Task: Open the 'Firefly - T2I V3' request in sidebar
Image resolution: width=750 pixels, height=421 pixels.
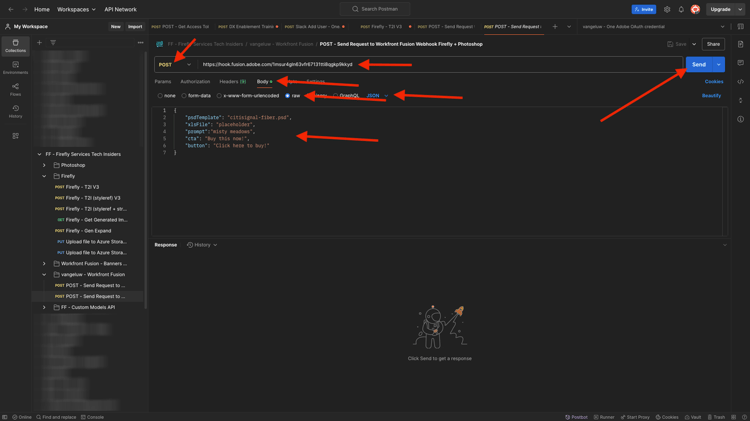Action: 82,187
